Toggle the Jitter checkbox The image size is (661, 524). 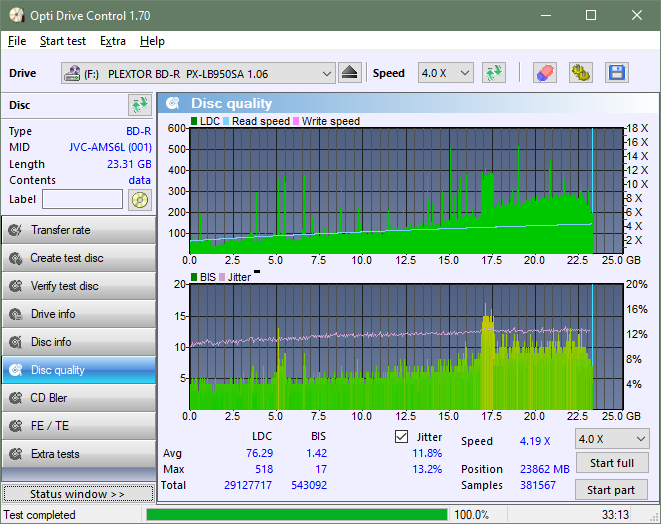[401, 437]
